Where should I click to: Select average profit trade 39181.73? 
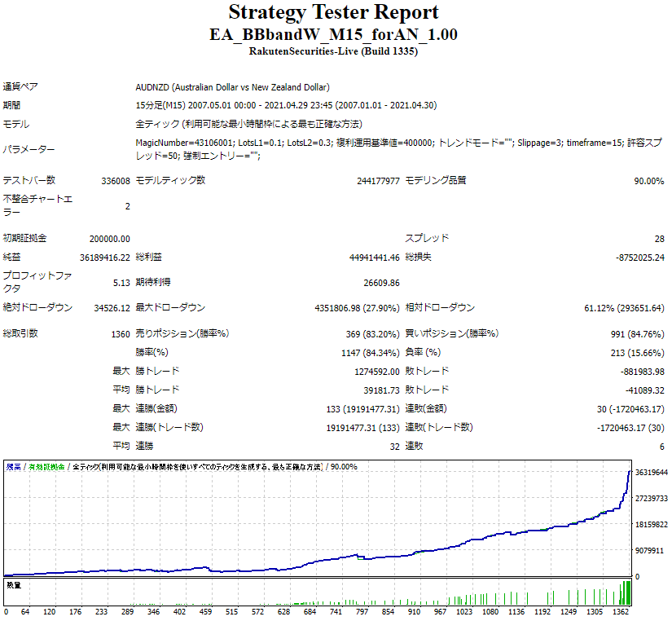tap(381, 390)
